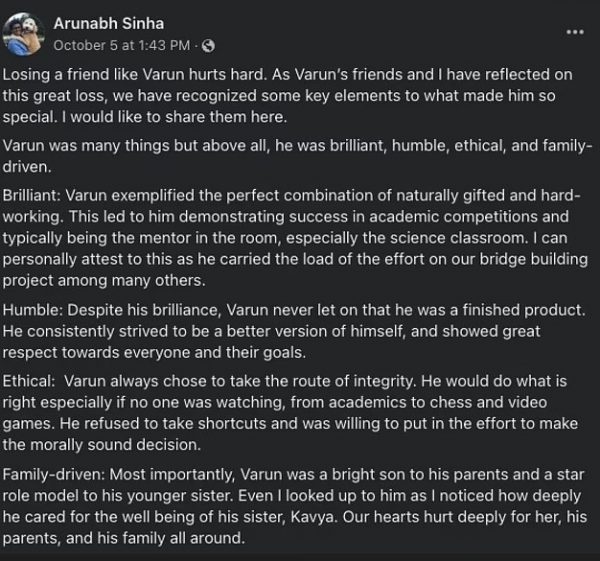Open the three-dot post options menu
Screen dimensions: 600x561
(574, 31)
